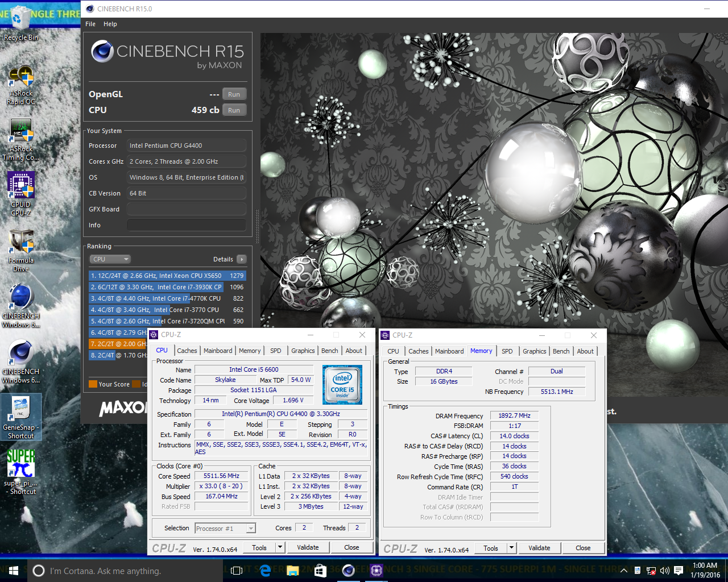The width and height of the screenshot is (728, 582).
Task: Click Tools button in right CPU-Z
Action: click(491, 548)
